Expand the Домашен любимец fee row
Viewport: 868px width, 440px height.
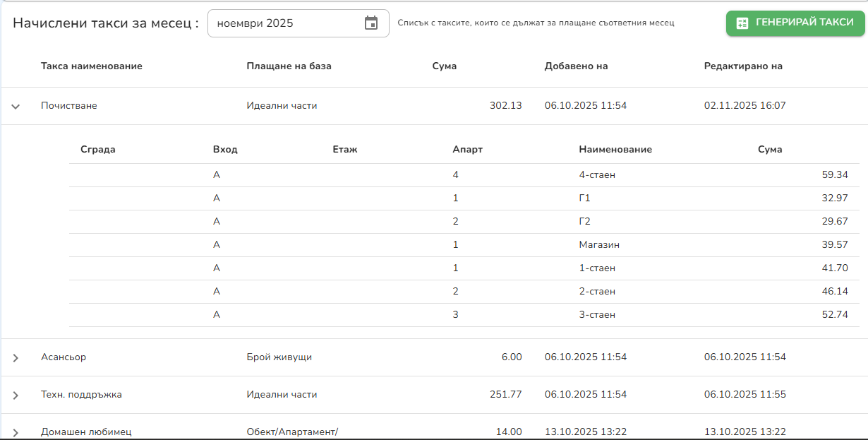pyautogui.click(x=16, y=432)
